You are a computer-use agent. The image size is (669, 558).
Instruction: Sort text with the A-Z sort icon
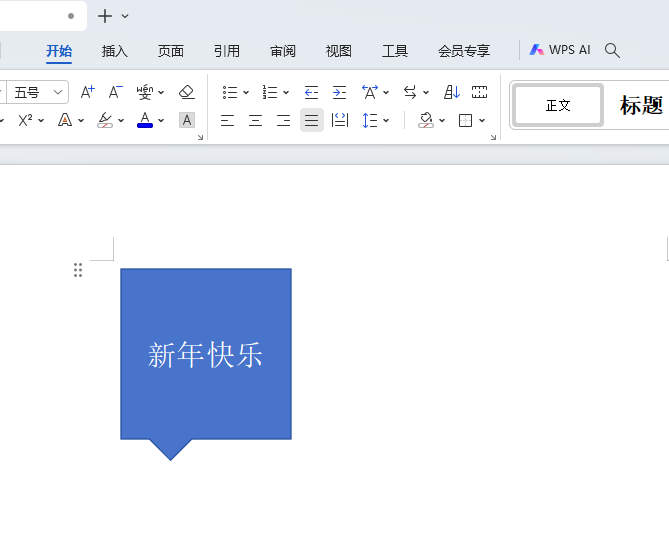452,92
